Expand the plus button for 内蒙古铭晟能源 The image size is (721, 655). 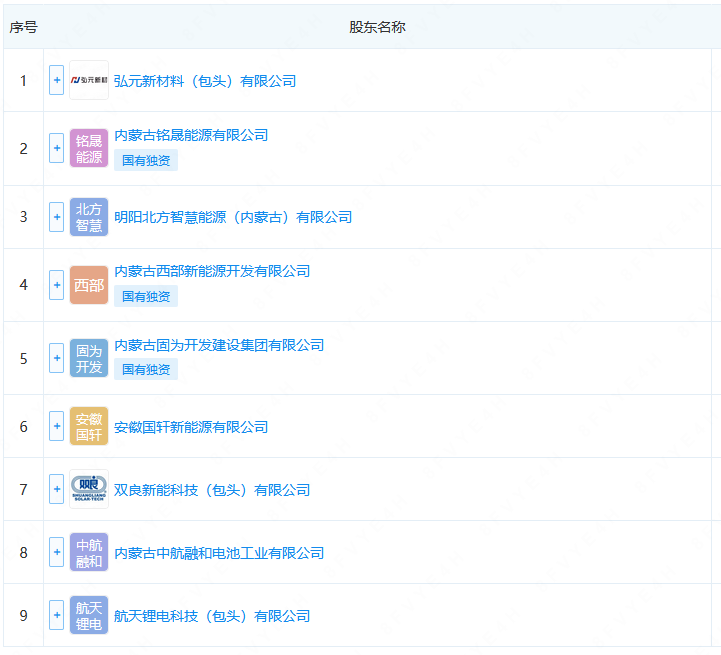pos(56,149)
